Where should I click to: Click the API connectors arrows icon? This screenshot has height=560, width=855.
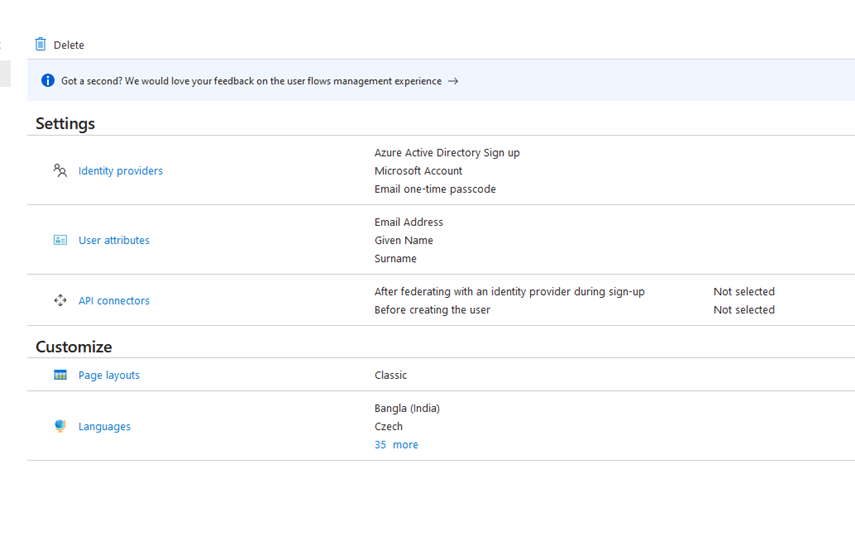60,300
